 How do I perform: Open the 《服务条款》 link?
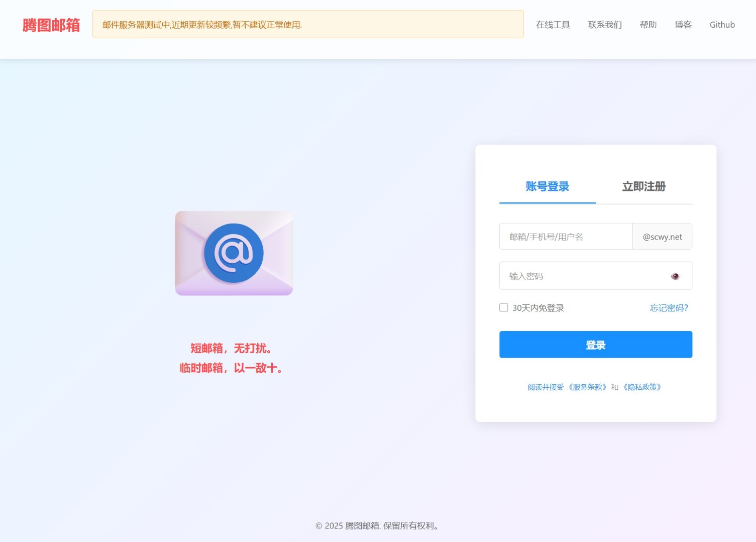point(587,387)
